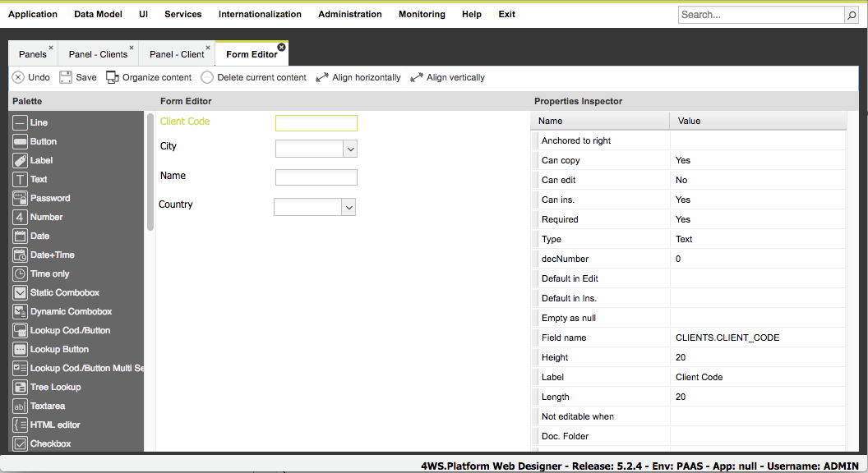The height and width of the screenshot is (473, 868).
Task: Switch to the Panels tab
Action: click(33, 54)
